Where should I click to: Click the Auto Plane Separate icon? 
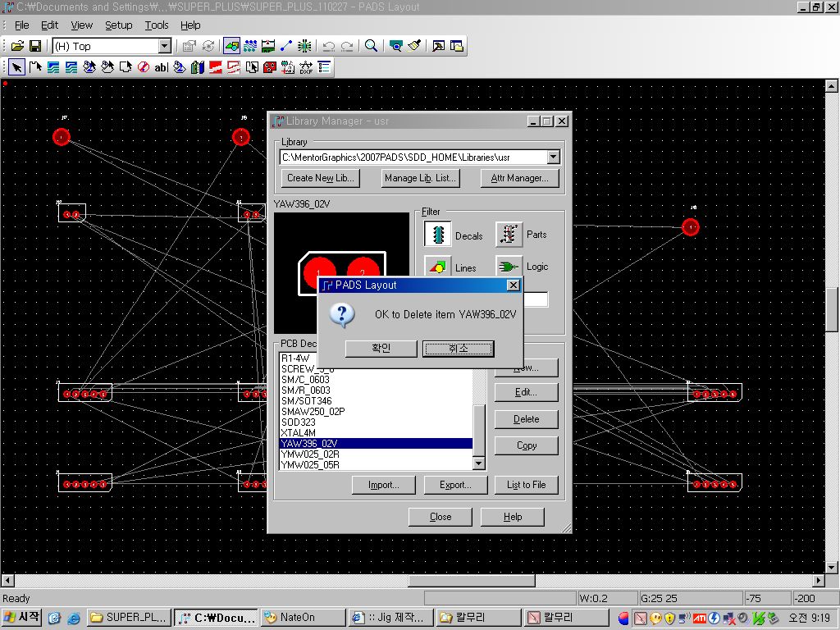pyautogui.click(x=252, y=67)
